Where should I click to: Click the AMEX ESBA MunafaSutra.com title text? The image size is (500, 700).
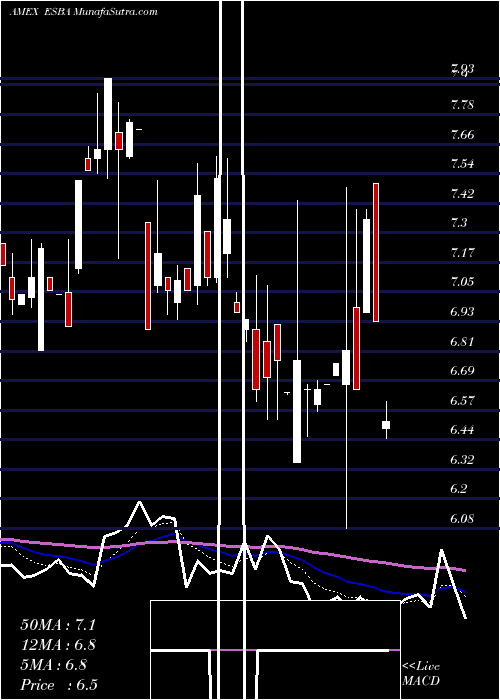[x=83, y=12]
